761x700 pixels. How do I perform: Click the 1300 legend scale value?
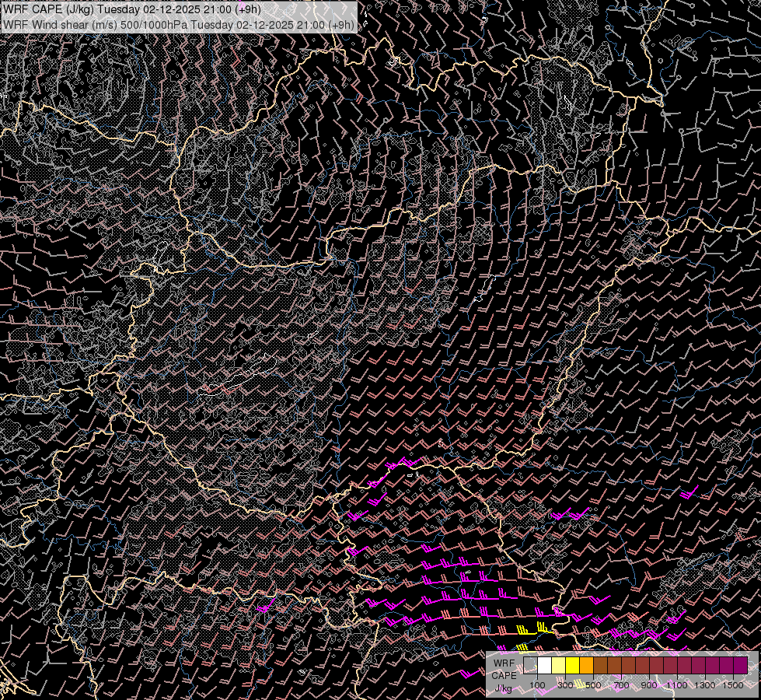[704, 685]
